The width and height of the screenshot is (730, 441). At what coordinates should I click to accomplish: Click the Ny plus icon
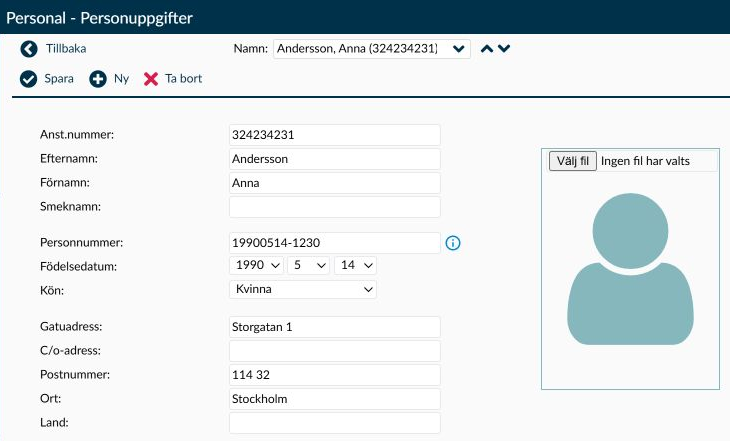point(98,79)
